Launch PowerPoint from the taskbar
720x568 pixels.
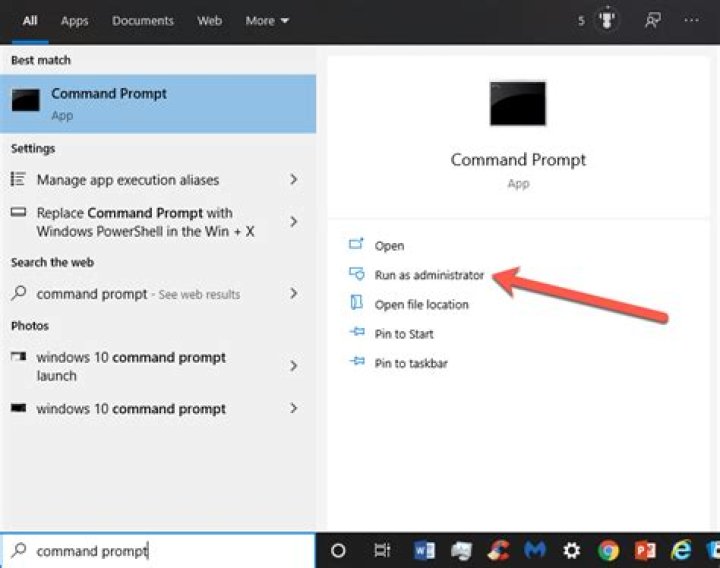point(645,550)
